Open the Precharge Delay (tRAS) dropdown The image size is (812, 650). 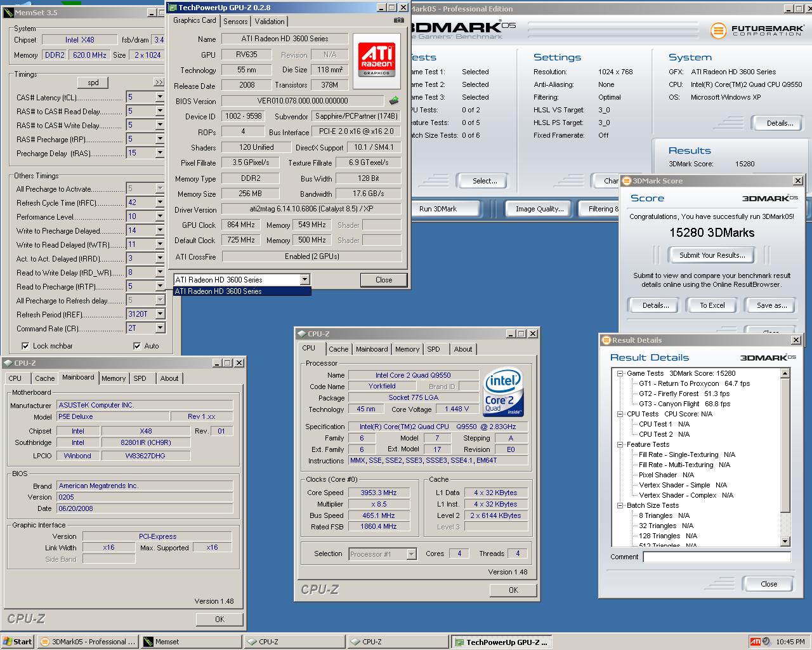point(159,153)
